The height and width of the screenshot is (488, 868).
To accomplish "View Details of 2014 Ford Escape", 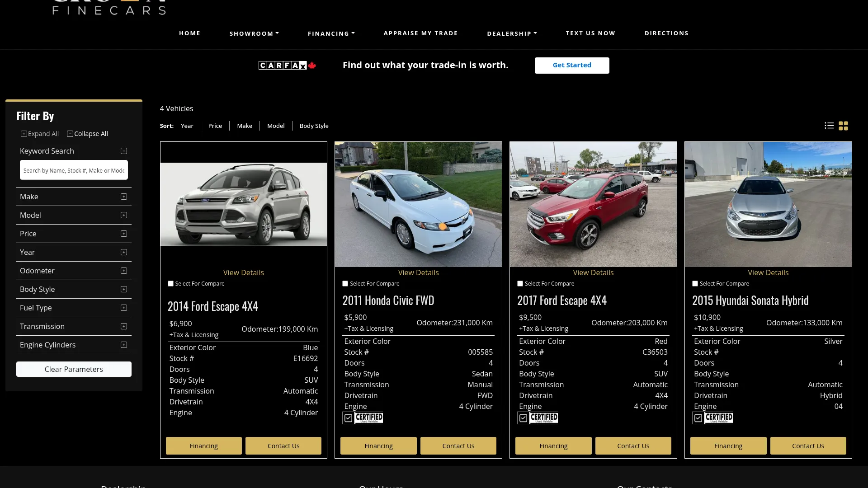I will pos(244,273).
